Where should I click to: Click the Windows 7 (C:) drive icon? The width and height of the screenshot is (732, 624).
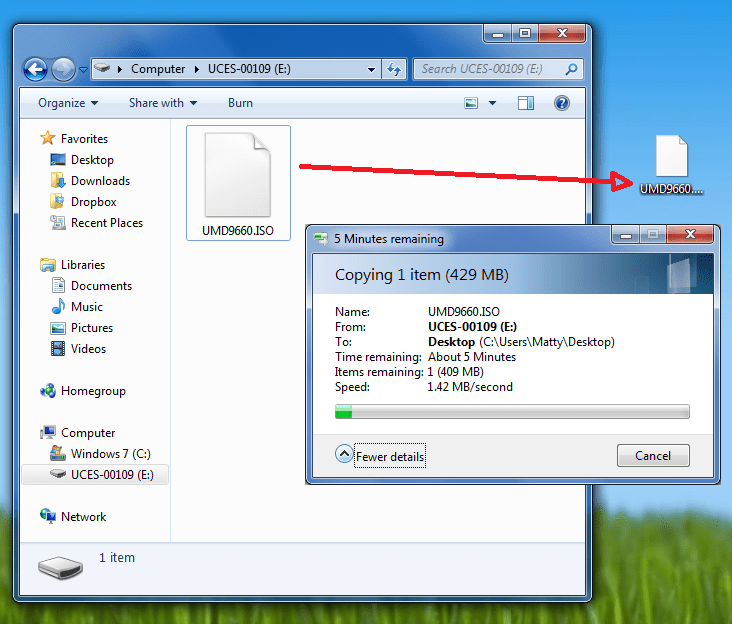pos(57,453)
